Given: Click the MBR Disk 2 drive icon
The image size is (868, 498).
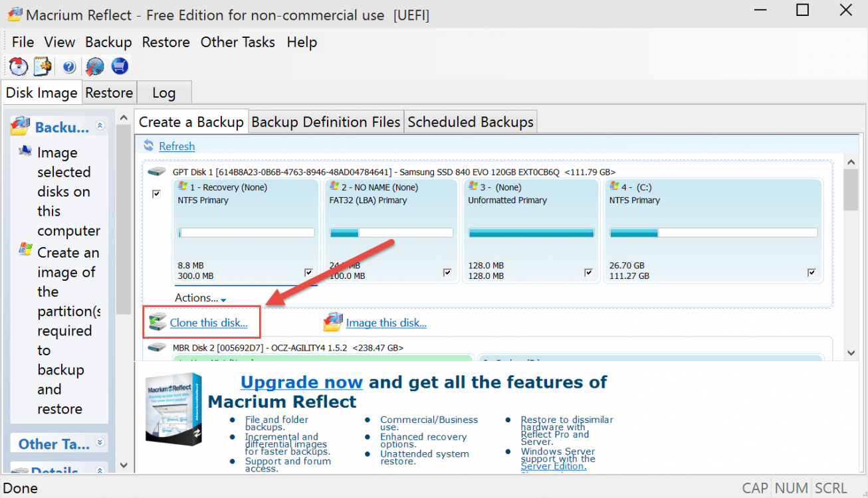Looking at the screenshot, I should (x=157, y=347).
